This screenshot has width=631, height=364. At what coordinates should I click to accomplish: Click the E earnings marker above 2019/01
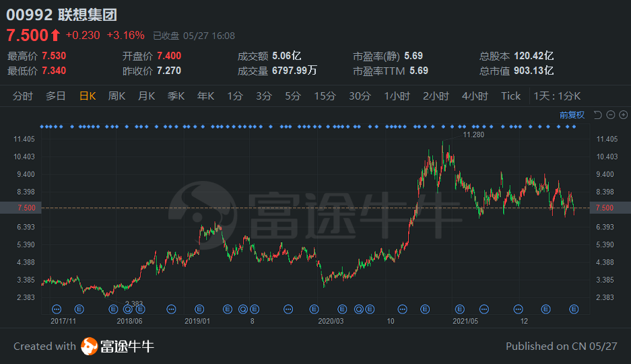coord(199,310)
